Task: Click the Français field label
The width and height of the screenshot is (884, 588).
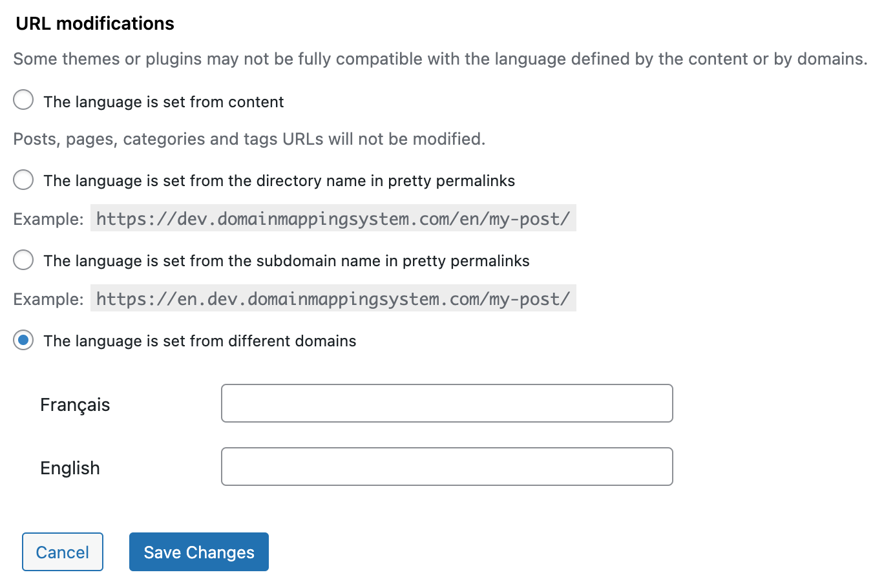Action: pos(75,405)
